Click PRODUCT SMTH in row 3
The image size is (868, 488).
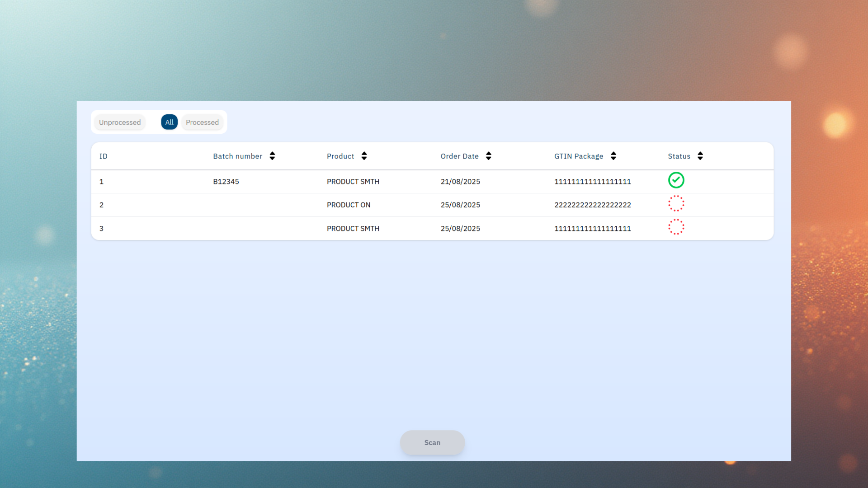(353, 229)
